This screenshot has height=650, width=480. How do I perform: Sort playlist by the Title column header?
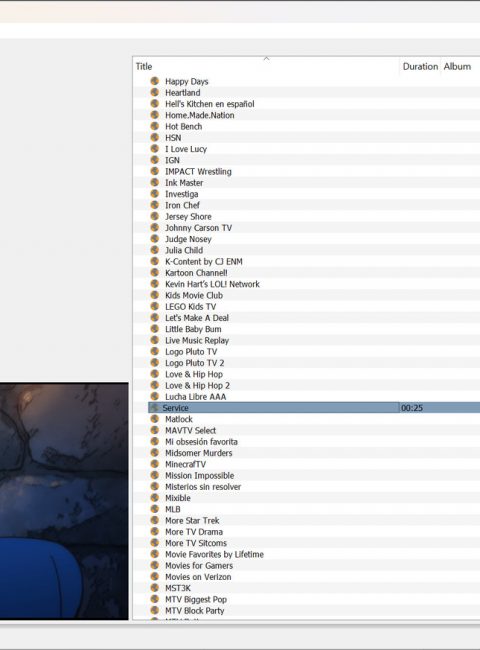coord(266,66)
